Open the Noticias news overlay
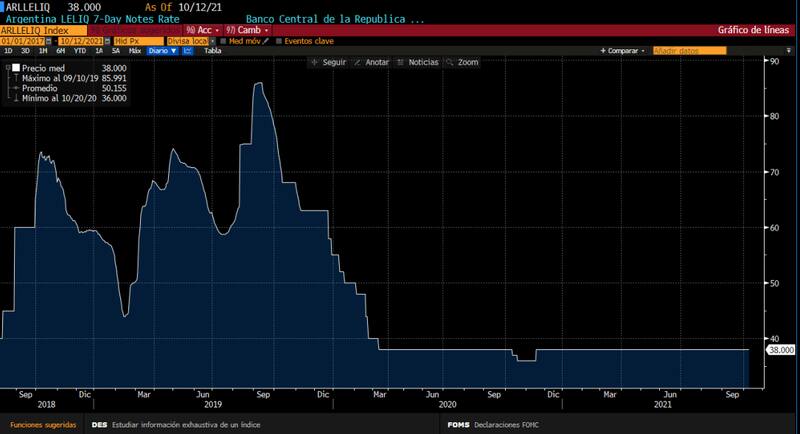Image resolution: width=800 pixels, height=434 pixels. tap(418, 62)
